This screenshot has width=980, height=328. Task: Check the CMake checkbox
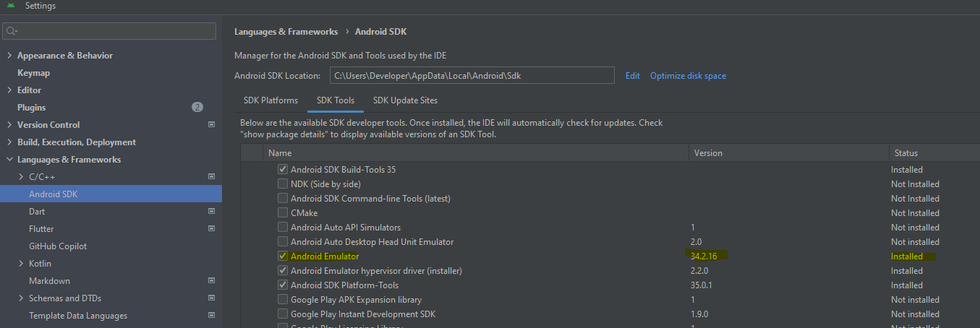(283, 213)
